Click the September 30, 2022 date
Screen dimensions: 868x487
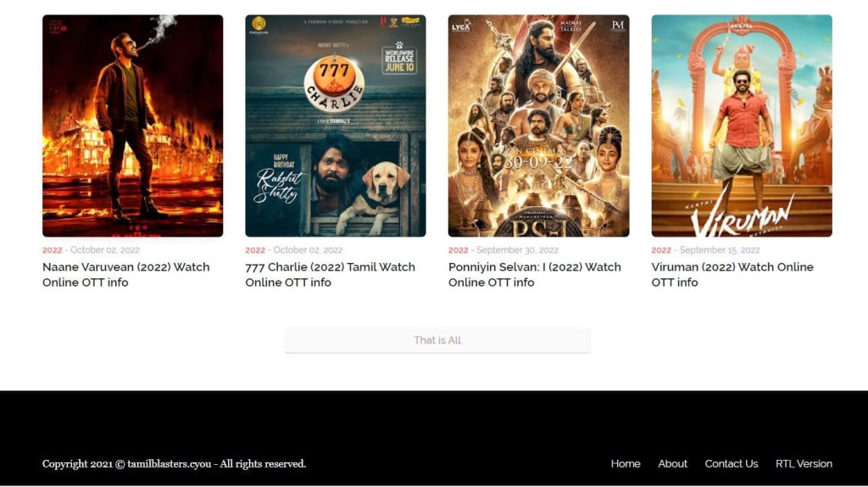click(518, 250)
